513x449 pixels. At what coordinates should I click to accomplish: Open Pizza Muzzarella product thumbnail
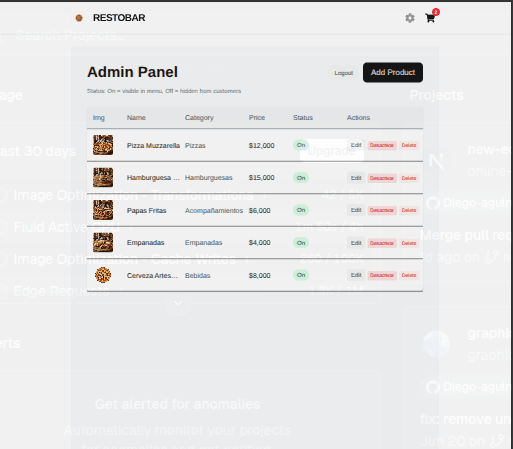[103, 145]
